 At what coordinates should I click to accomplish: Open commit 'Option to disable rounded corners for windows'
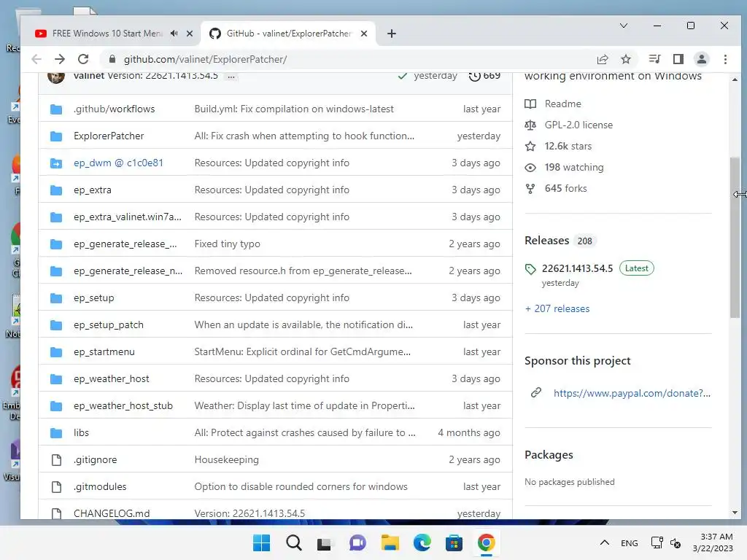click(301, 486)
